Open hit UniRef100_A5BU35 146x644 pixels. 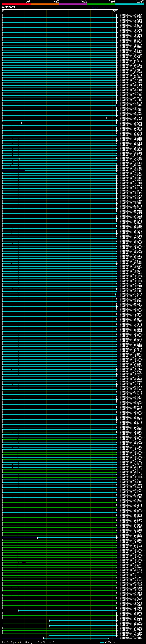(x=131, y=25)
